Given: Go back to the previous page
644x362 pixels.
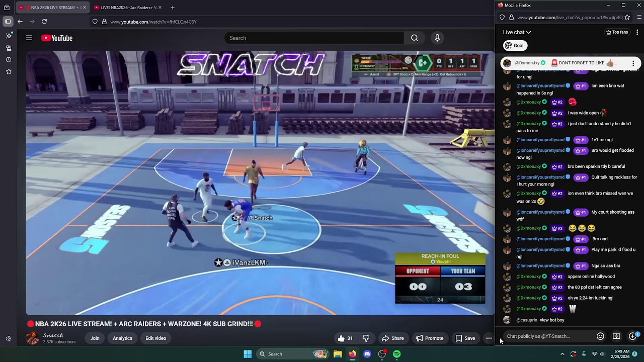Looking at the screenshot, I should tap(20, 22).
